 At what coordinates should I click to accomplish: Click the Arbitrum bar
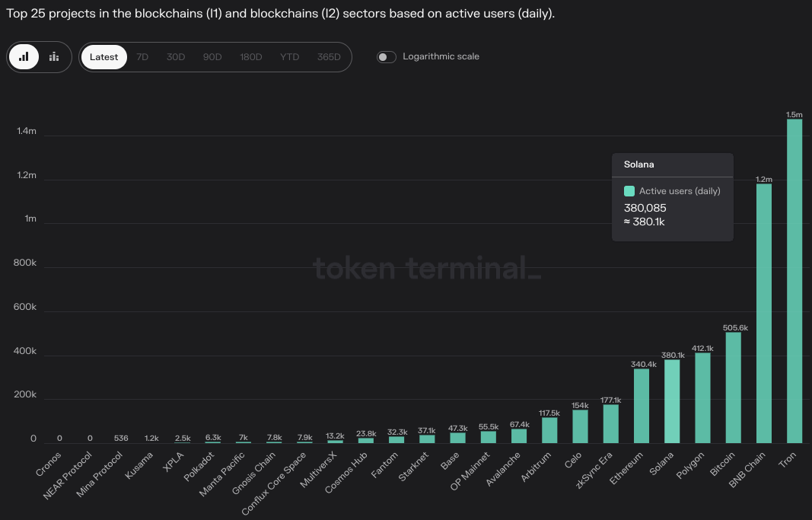549,430
